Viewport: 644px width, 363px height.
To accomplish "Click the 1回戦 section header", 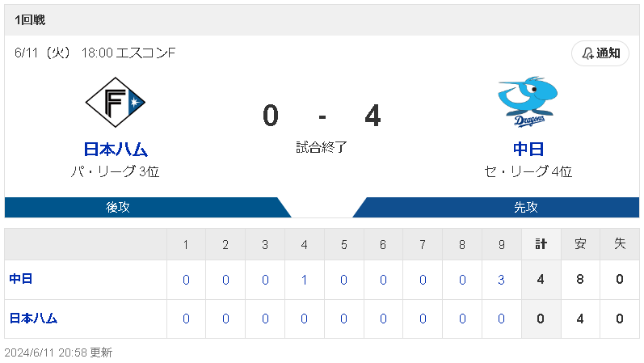I will (322, 19).
